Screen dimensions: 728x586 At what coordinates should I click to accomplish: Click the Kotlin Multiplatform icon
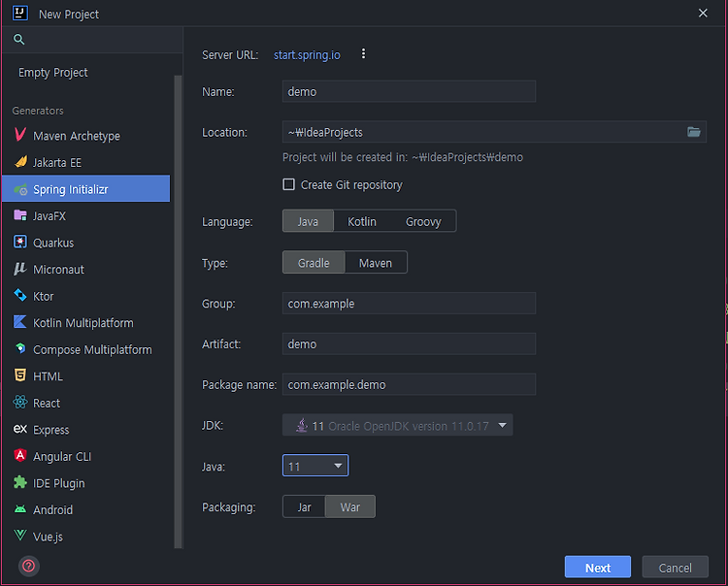pyautogui.click(x=20, y=322)
